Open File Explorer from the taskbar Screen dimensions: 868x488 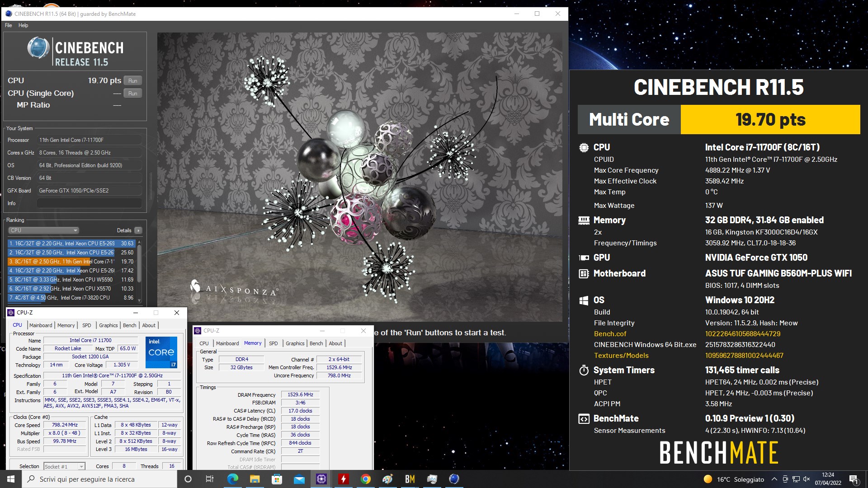pyautogui.click(x=255, y=479)
